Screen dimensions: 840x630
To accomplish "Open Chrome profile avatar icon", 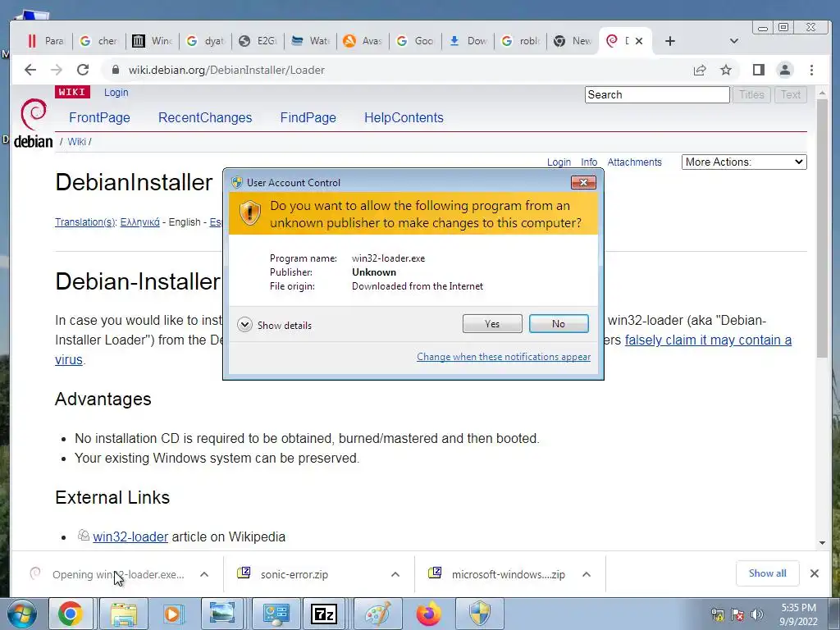I will (x=785, y=71).
